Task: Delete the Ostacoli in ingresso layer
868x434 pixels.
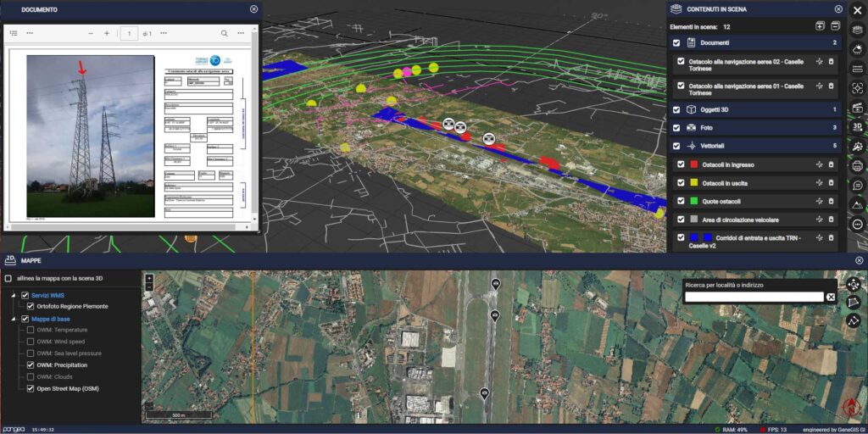Action: [x=831, y=164]
